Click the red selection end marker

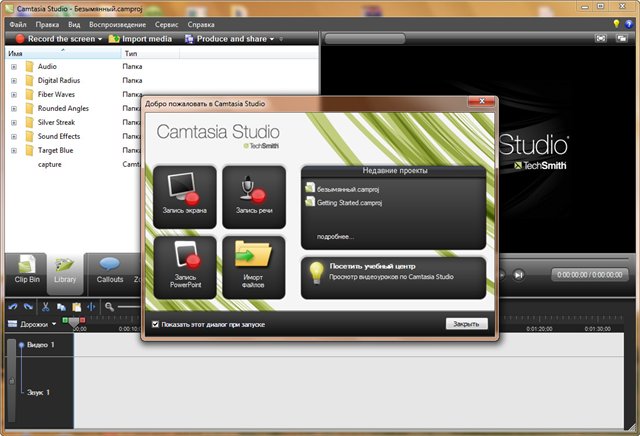(x=82, y=320)
